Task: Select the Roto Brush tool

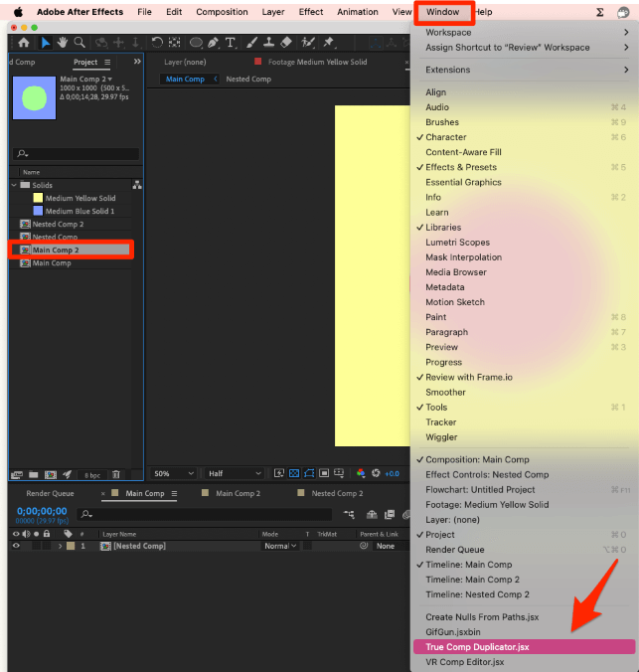Action: [x=308, y=43]
